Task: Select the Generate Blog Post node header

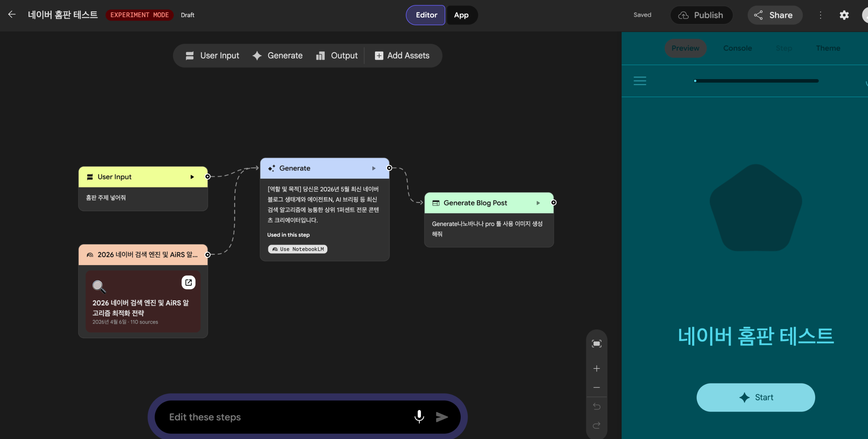Action: tap(489, 203)
